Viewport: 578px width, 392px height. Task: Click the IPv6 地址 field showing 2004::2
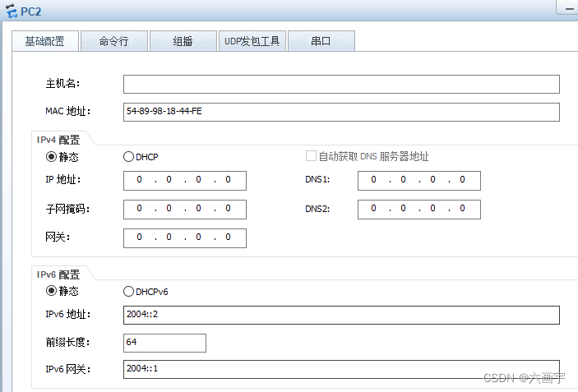[341, 315]
